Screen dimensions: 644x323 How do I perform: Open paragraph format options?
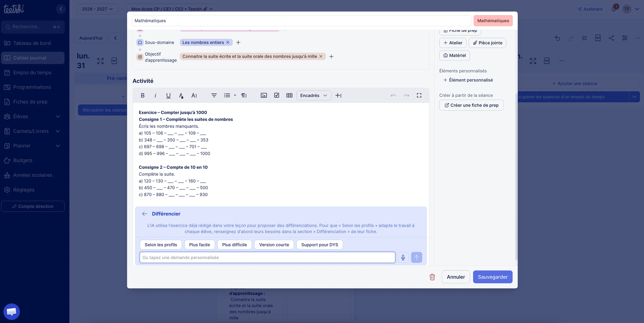tap(244, 95)
